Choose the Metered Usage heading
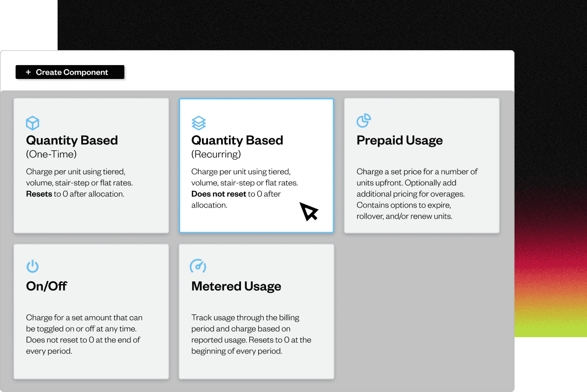Screen dimensions: 587x392 (x=236, y=286)
